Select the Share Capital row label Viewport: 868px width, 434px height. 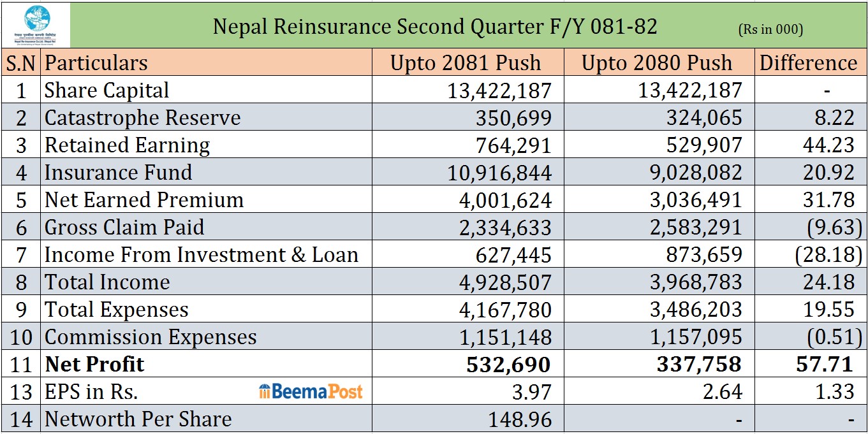coord(107,90)
